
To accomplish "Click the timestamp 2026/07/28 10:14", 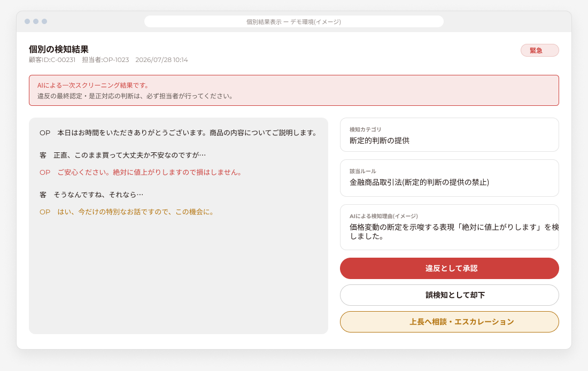I will (161, 60).
